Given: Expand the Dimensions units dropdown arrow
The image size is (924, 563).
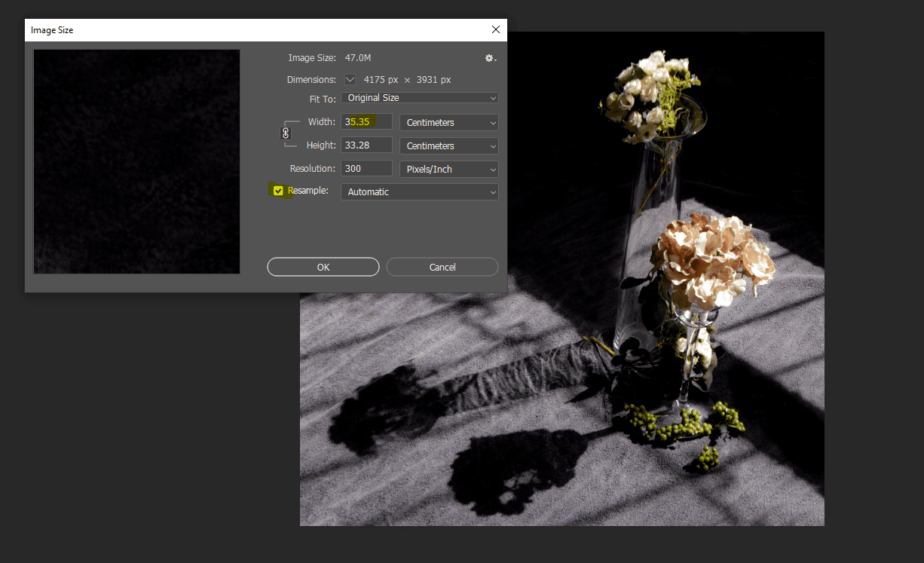Looking at the screenshot, I should [x=350, y=79].
